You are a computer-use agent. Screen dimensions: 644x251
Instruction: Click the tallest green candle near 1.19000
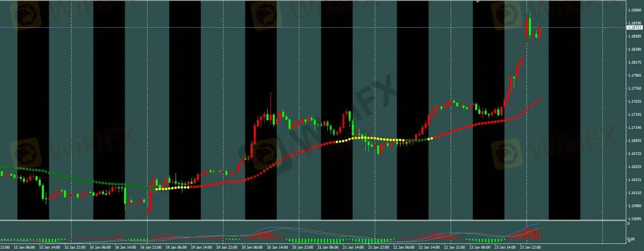click(530, 26)
